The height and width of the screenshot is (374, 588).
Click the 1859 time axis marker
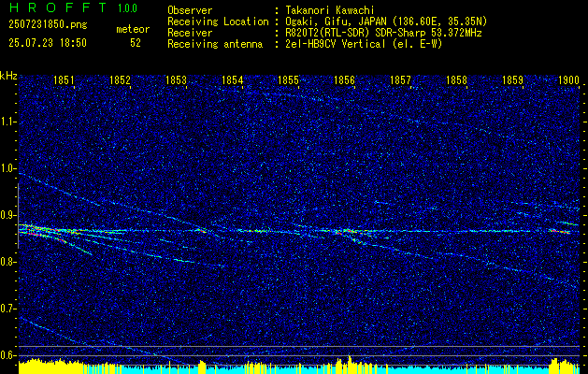point(512,79)
